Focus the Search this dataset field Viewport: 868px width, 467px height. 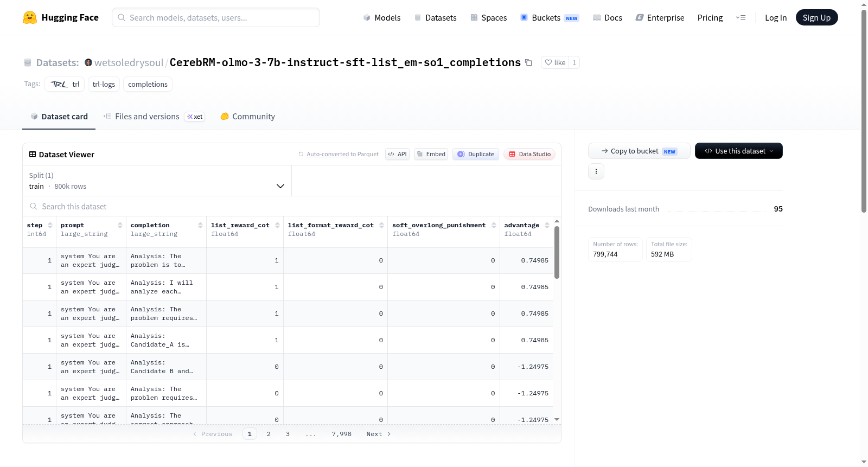coord(292,206)
